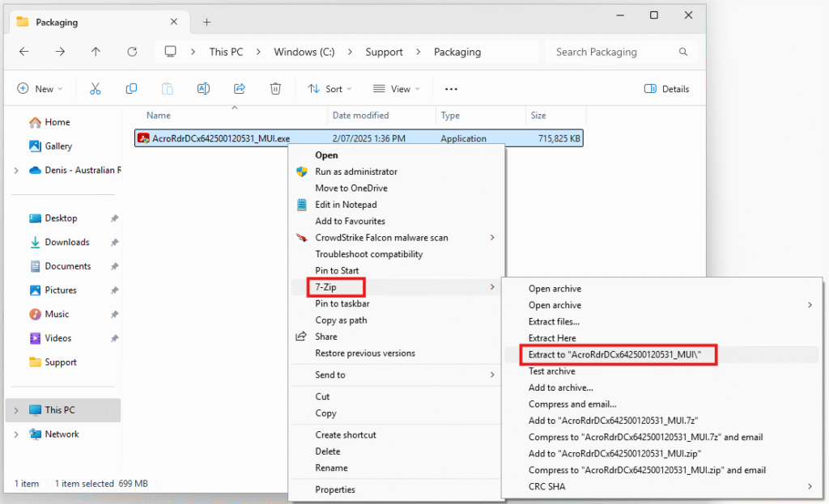Open the Downloads folder in sidebar
Viewport: 829px width, 504px height.
click(66, 242)
